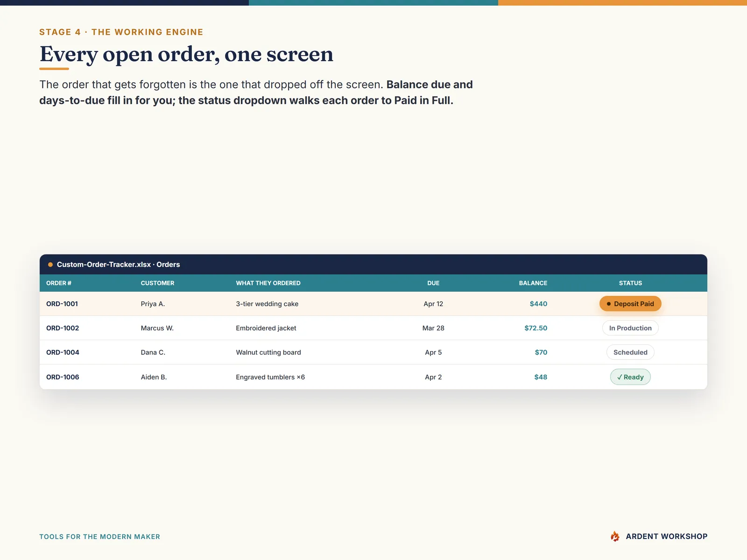Screen dimensions: 747x560
Task: Click the BALANCE column header
Action: click(533, 283)
